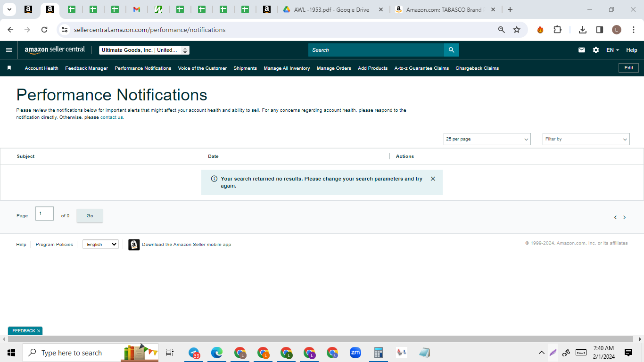This screenshot has height=362, width=644.
Task: Open Account Health
Action: click(41, 68)
